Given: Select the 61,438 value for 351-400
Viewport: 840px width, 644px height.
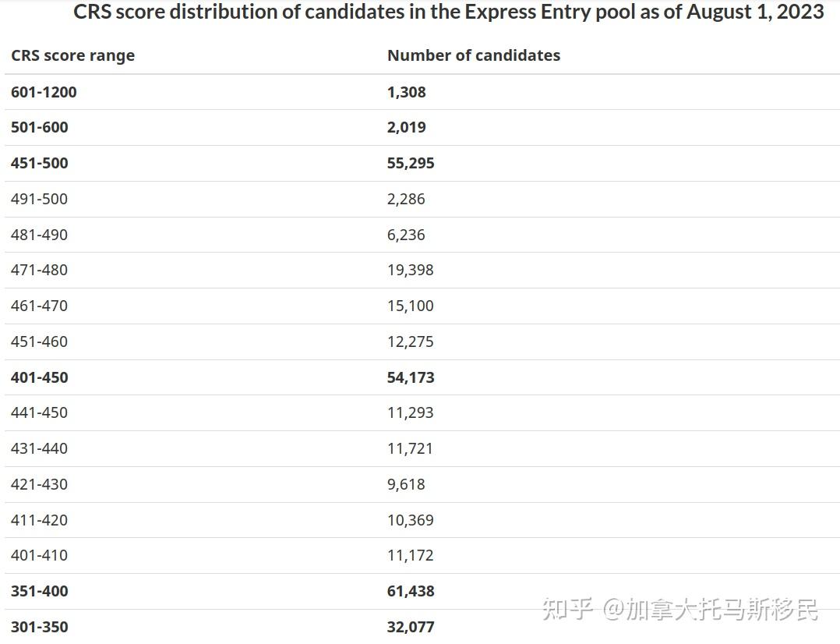Looking at the screenshot, I should coord(411,591).
